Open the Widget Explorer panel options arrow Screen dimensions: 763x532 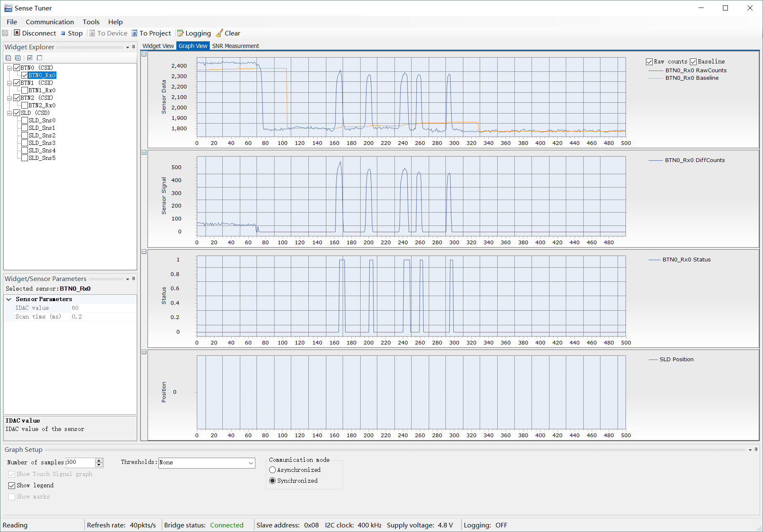coord(127,47)
